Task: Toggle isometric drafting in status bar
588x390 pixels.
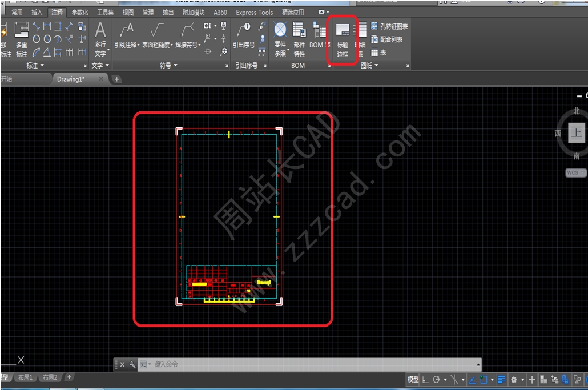Action: point(454,380)
